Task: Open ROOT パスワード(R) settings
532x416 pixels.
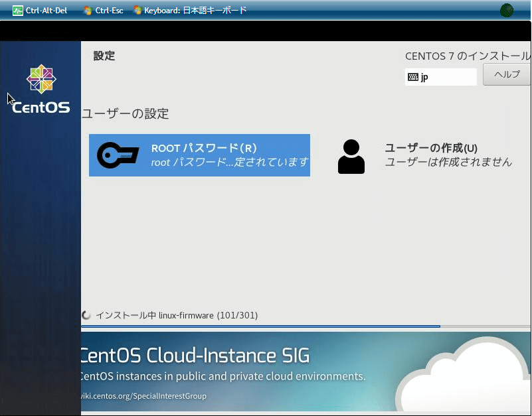Action: pos(199,155)
